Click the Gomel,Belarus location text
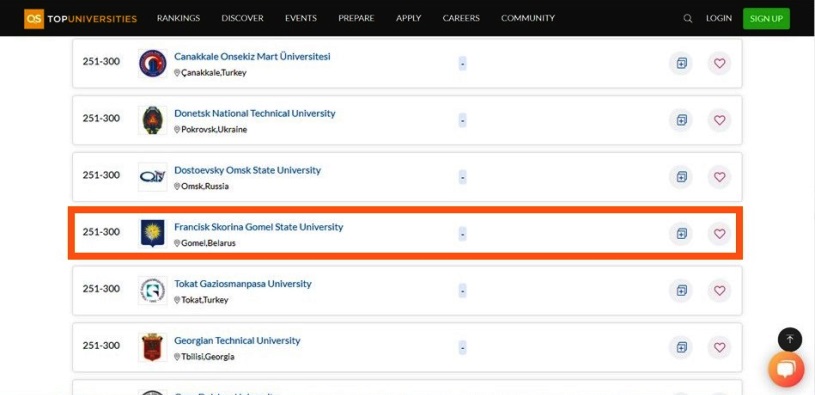Screen dimensions: 815x395 pyautogui.click(x=208, y=243)
